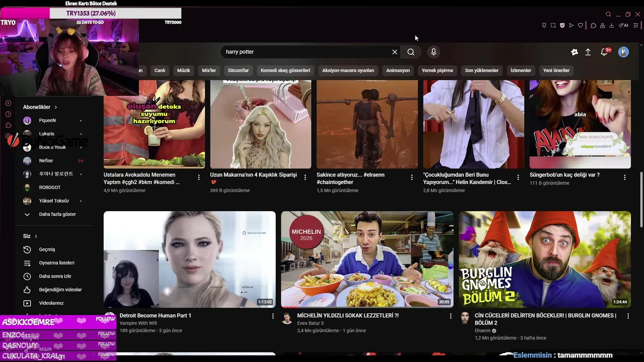Open Daha sonra izle in the sidebar
Screen dimensions: 644x362
click(x=54, y=276)
